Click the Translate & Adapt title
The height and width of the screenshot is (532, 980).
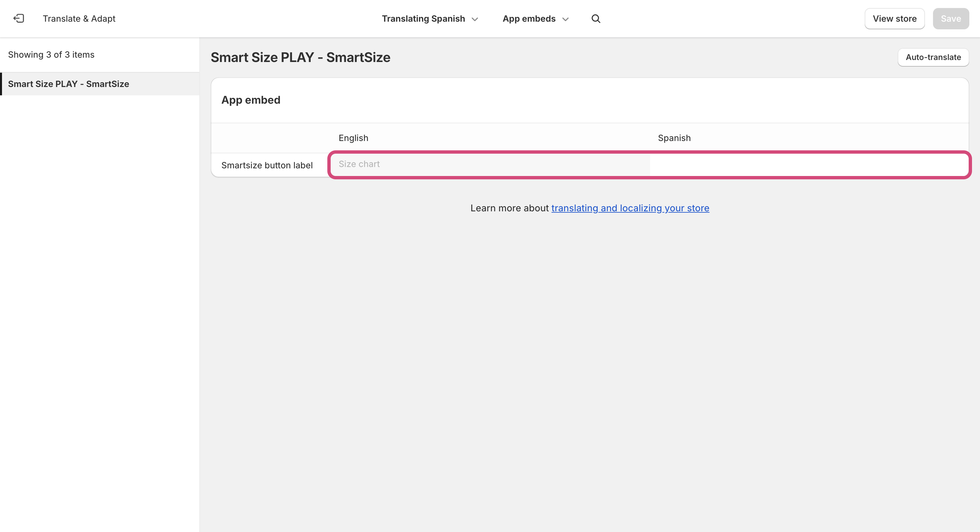[x=79, y=19]
